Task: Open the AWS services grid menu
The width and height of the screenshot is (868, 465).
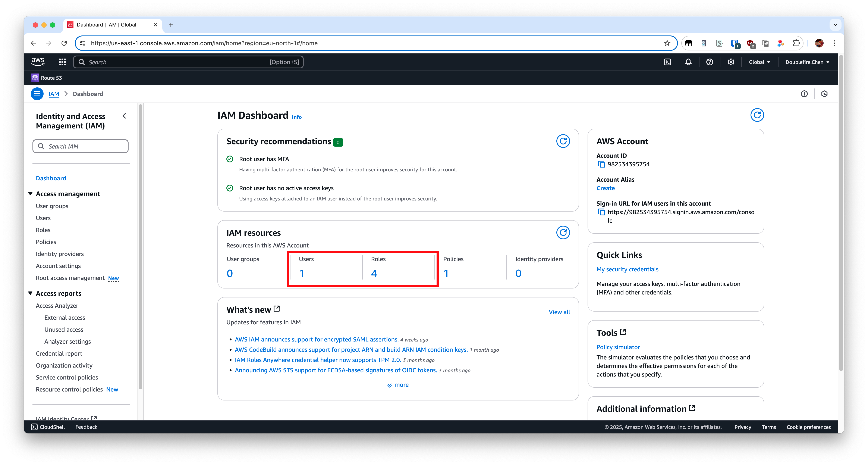Action: point(62,62)
